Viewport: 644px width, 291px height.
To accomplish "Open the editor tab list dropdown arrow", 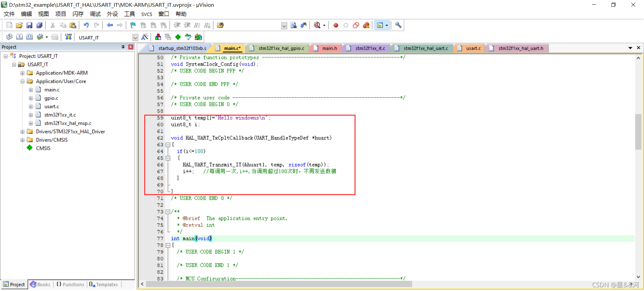I will pos(630,48).
